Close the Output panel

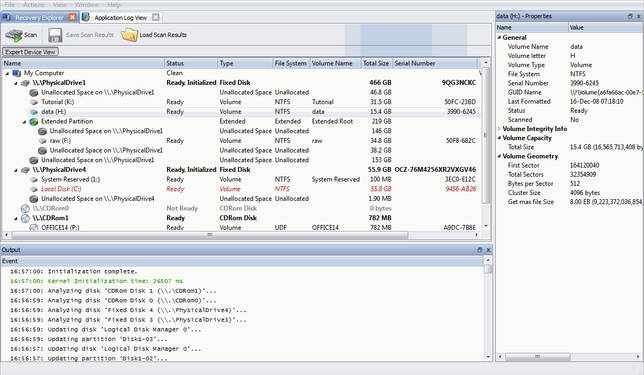(488, 250)
